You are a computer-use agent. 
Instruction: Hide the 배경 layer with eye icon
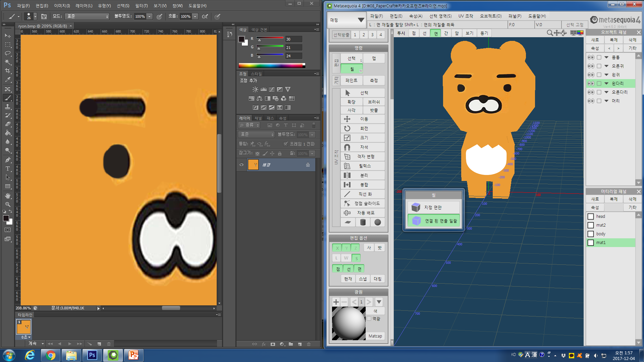(241, 165)
